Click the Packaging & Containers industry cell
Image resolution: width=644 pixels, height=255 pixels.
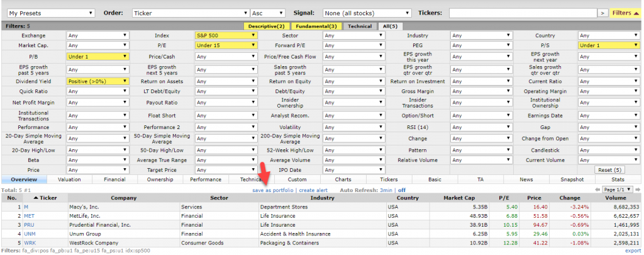coord(322,243)
